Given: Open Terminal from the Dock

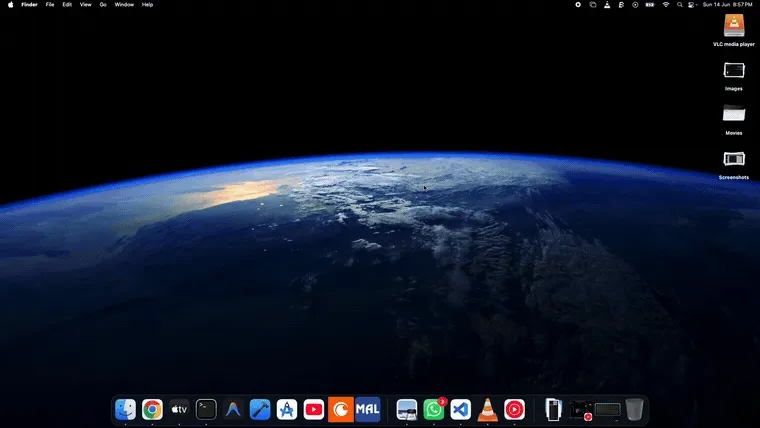Looking at the screenshot, I should click(206, 410).
